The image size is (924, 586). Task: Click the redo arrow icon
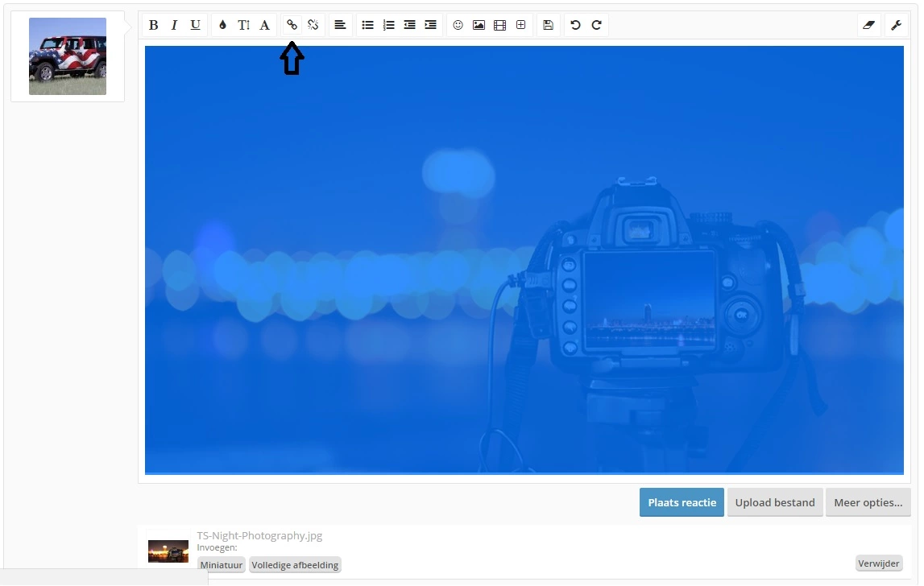tap(596, 25)
